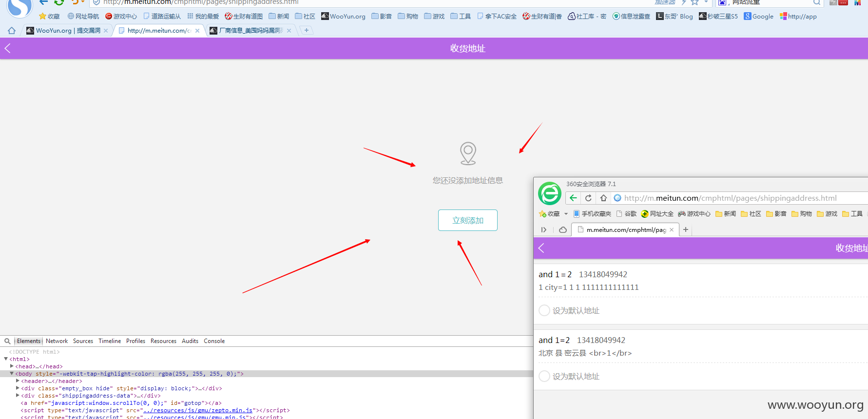
Task: Switch to the 厂商信息_美囤妈妈漏洞 browser tab
Action: [x=251, y=31]
